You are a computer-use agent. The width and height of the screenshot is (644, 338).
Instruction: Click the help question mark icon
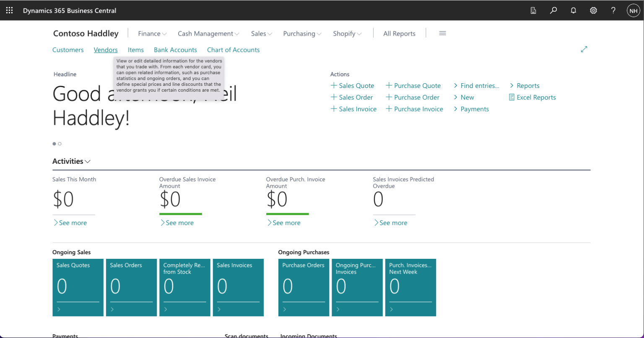tap(613, 10)
